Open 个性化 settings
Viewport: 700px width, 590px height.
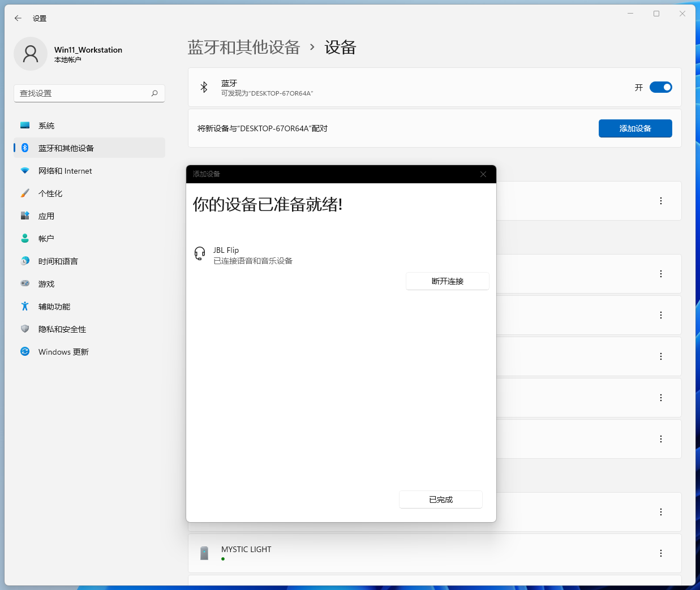pos(89,193)
